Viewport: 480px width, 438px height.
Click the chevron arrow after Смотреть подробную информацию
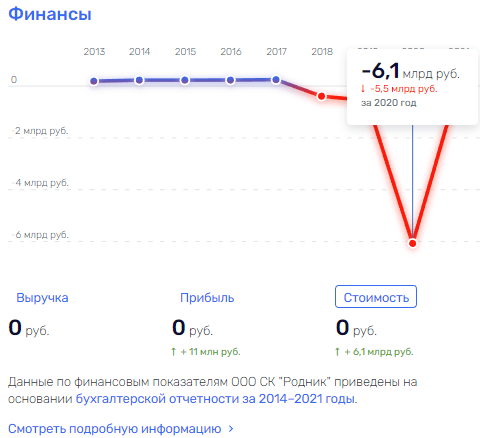click(x=231, y=429)
